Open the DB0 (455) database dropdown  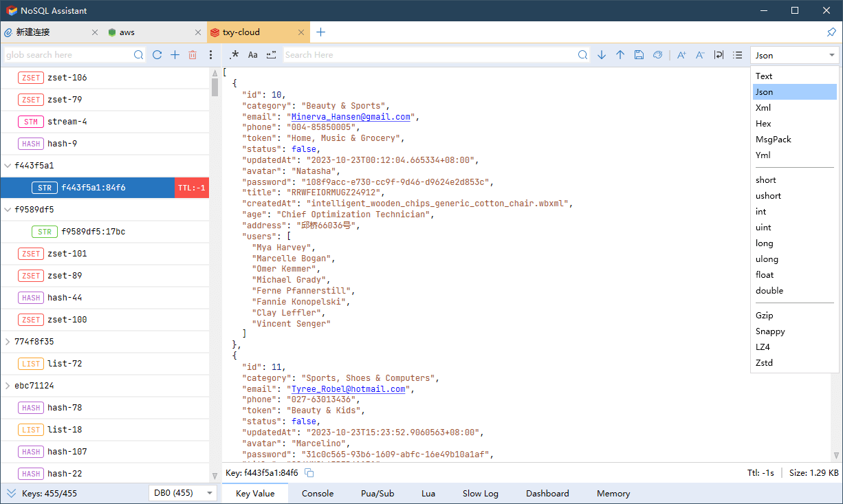(x=182, y=493)
